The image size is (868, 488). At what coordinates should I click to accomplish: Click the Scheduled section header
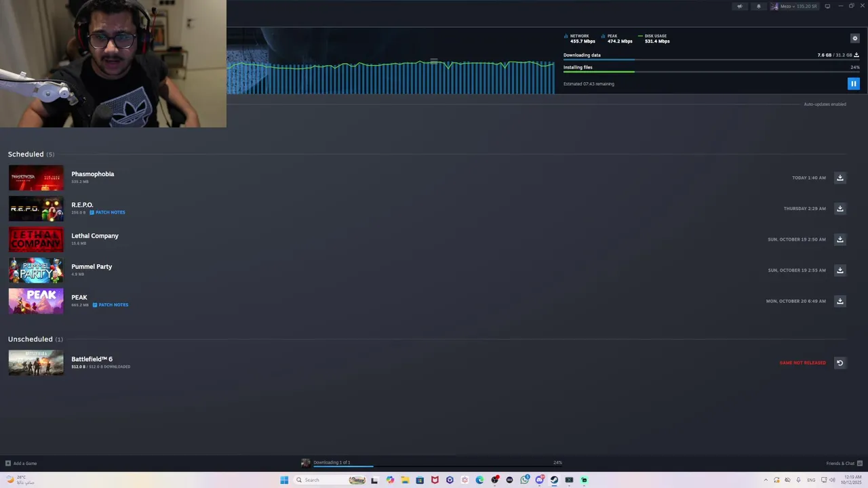pyautogui.click(x=31, y=154)
